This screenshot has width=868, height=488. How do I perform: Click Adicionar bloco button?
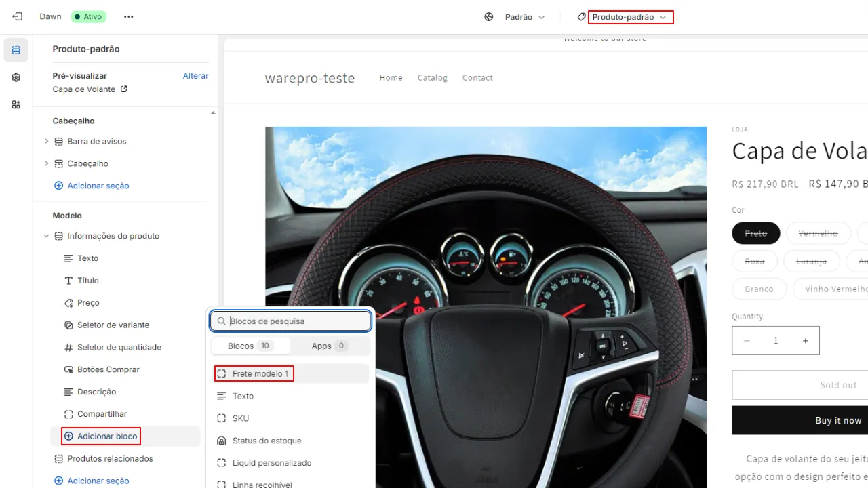coord(101,436)
